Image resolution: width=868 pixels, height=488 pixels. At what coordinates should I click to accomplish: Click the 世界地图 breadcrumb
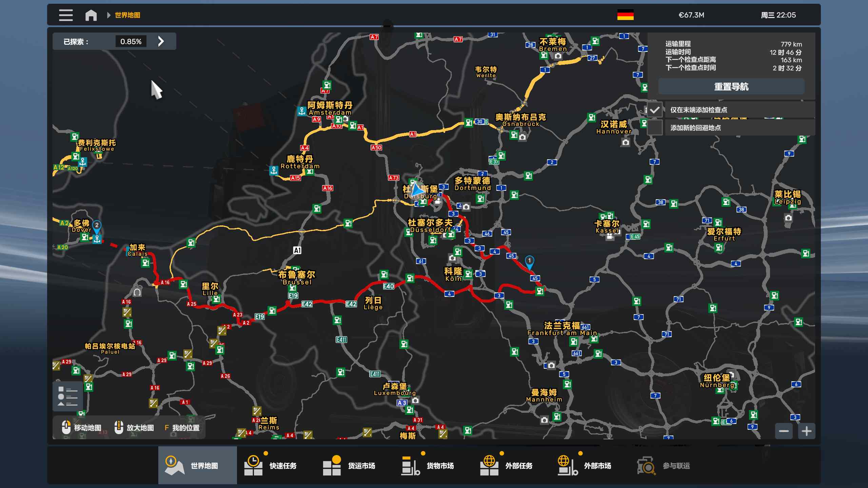(x=127, y=15)
